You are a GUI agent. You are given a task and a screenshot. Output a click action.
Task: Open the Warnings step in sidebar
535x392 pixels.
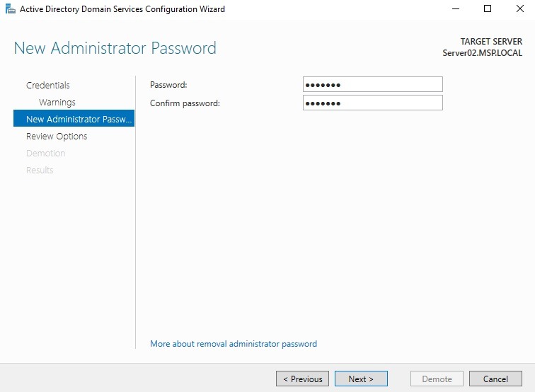click(57, 103)
